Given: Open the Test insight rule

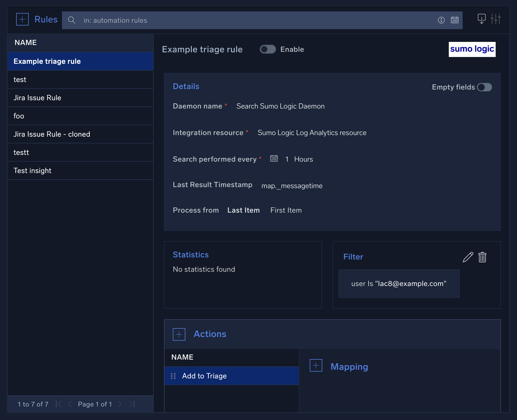Looking at the screenshot, I should click(32, 170).
